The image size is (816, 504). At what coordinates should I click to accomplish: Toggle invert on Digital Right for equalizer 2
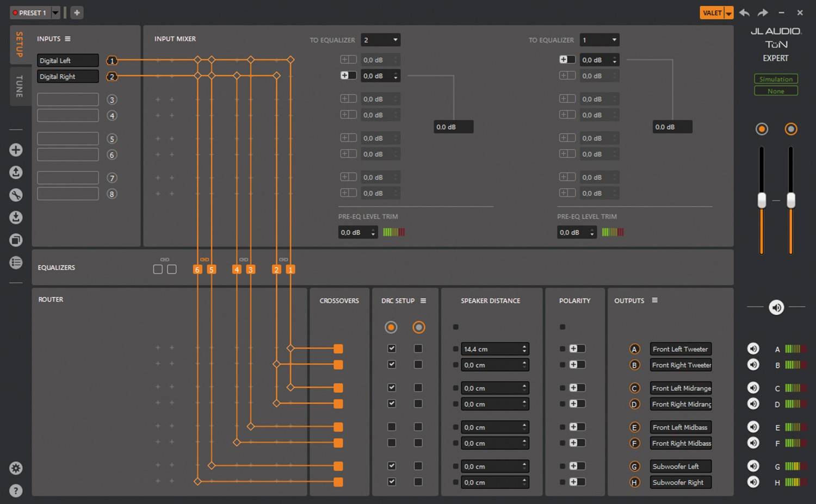point(348,76)
